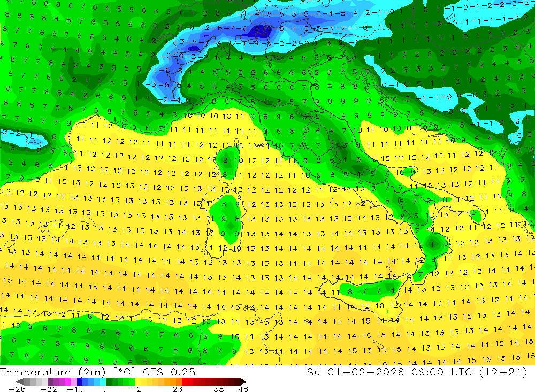Click the "-10" legend value
Image resolution: width=535 pixels, height=392 pixels.
tap(75, 389)
